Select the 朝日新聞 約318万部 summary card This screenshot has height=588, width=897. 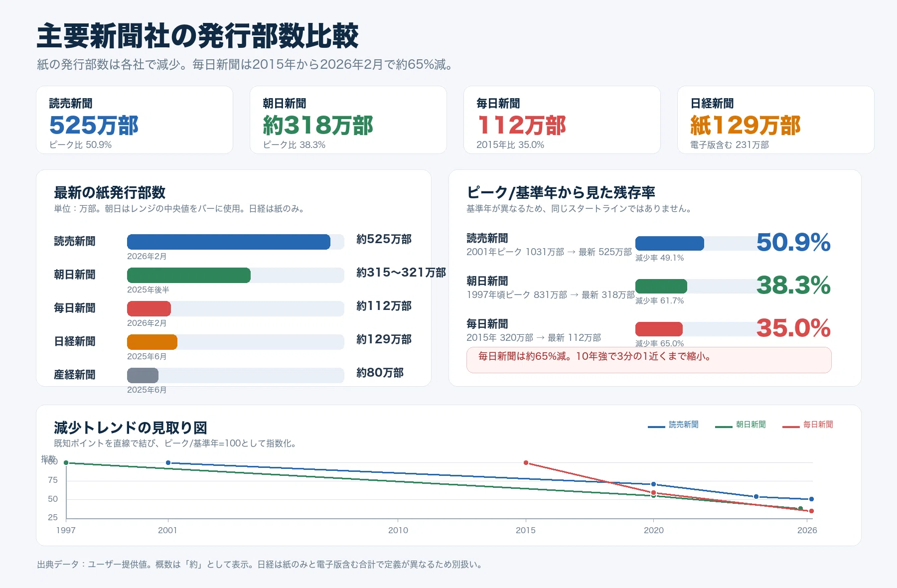[348, 120]
